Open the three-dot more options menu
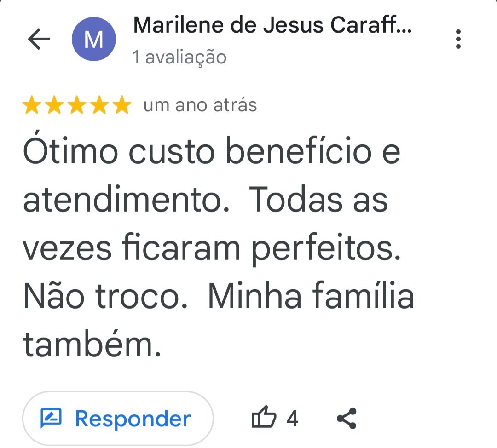 [x=458, y=40]
